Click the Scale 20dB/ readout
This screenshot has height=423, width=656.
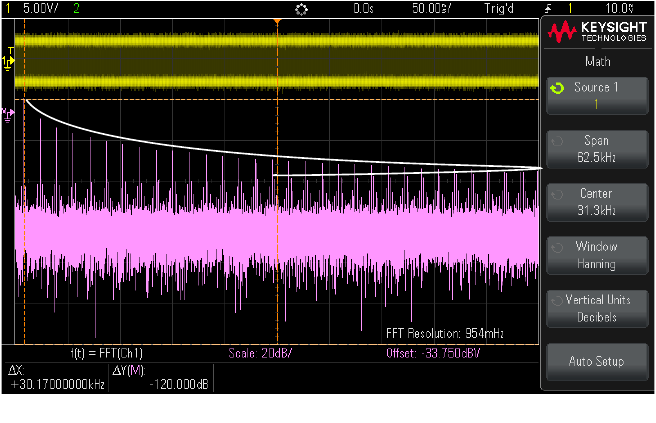[260, 354]
